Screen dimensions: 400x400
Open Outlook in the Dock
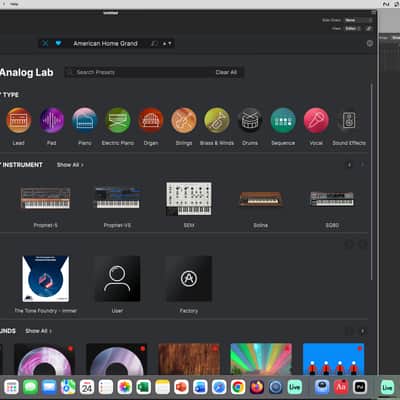tap(200, 387)
